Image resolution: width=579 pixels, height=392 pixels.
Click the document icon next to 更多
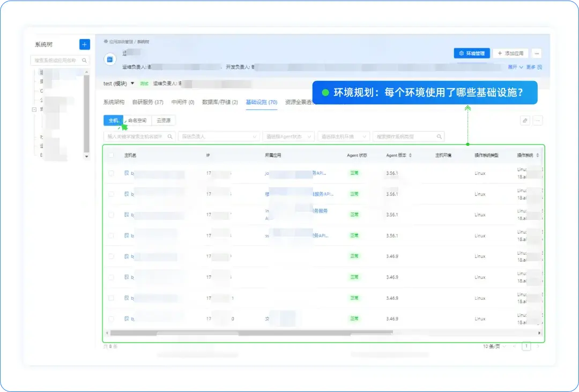539,66
